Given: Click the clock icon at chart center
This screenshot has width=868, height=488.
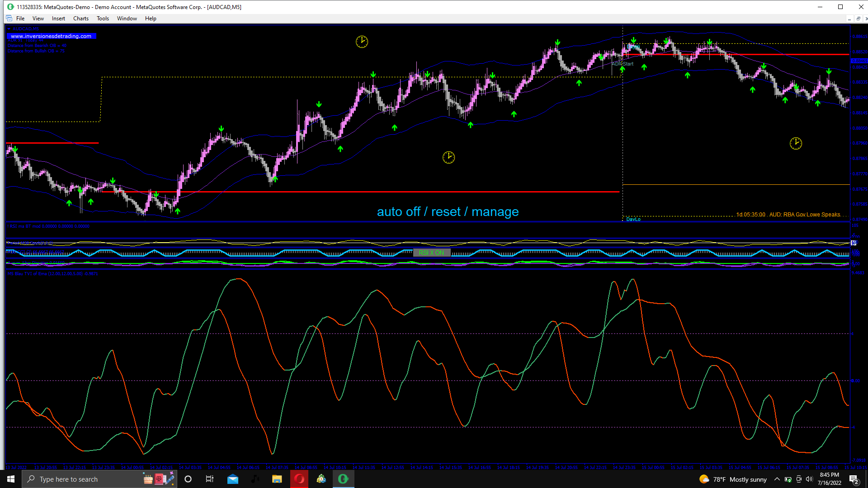Looking at the screenshot, I should [448, 157].
